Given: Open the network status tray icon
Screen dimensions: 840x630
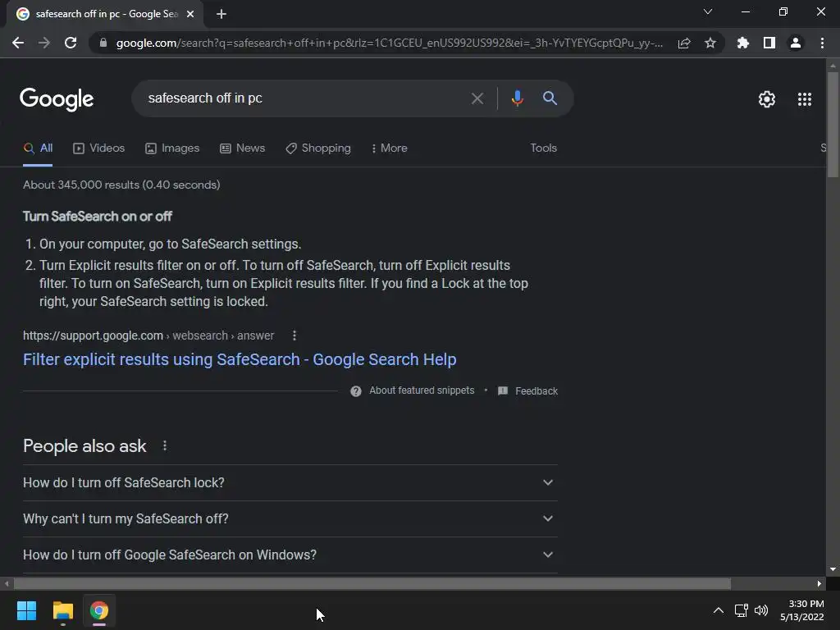Looking at the screenshot, I should pos(742,610).
